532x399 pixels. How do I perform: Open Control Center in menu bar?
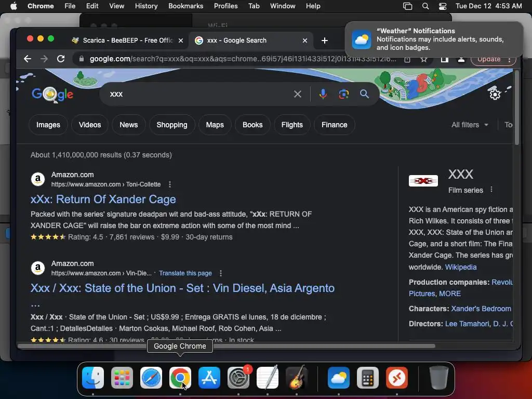tap(443, 6)
